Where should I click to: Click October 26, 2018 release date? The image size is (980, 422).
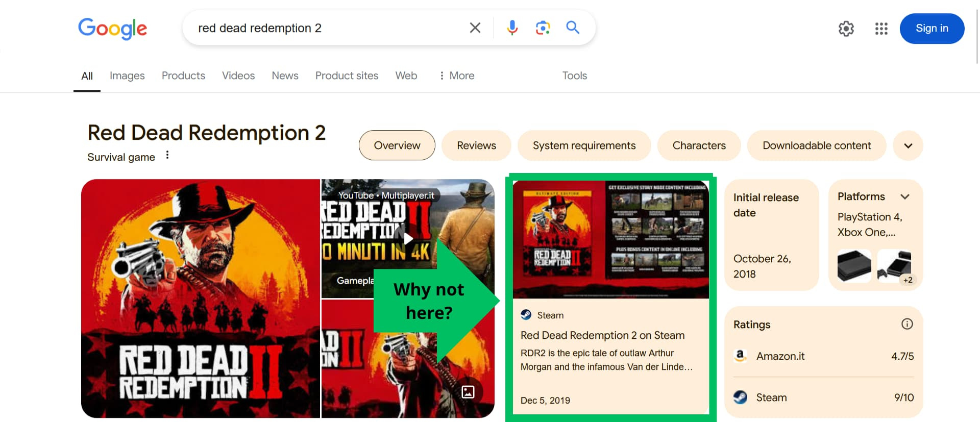click(762, 266)
